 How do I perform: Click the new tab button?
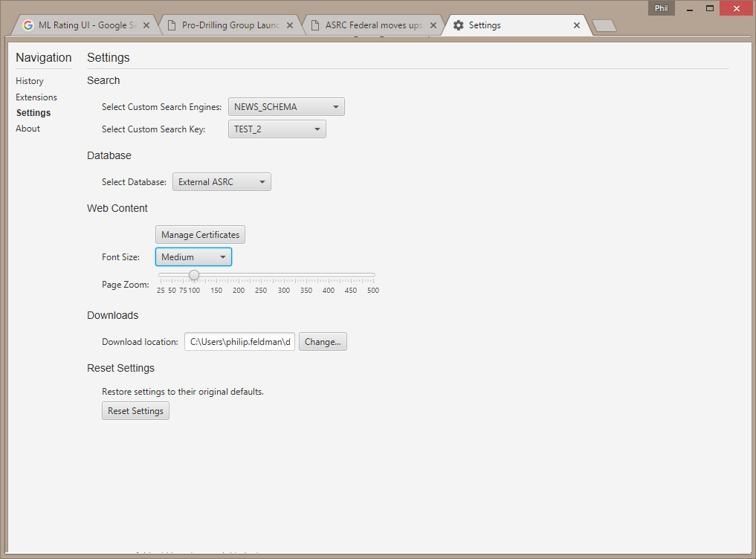click(x=605, y=26)
